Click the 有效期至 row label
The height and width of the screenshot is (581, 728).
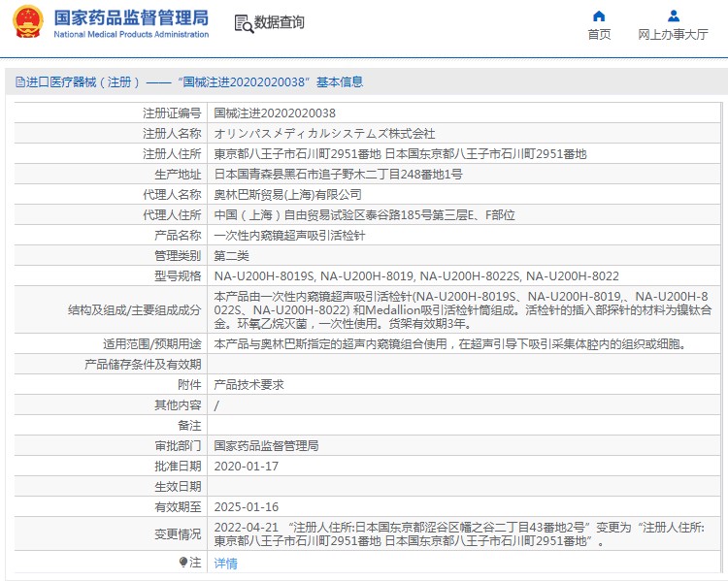click(178, 507)
